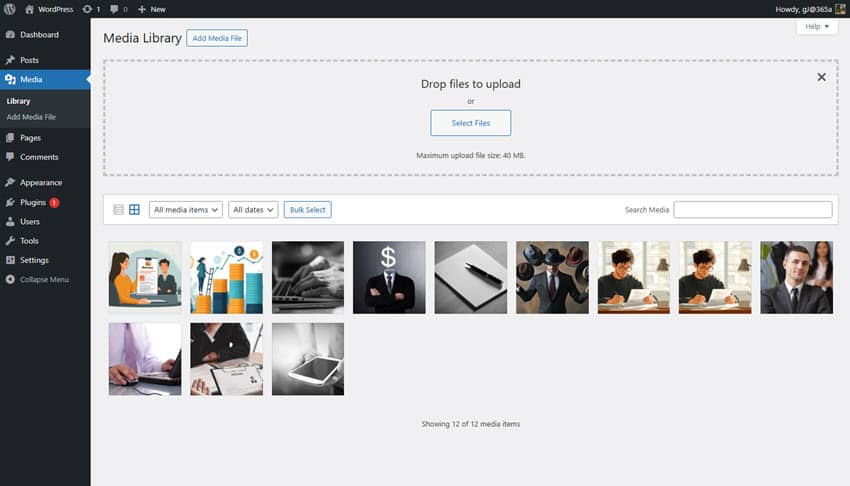Open the updates icon in admin bar

pyautogui.click(x=87, y=9)
